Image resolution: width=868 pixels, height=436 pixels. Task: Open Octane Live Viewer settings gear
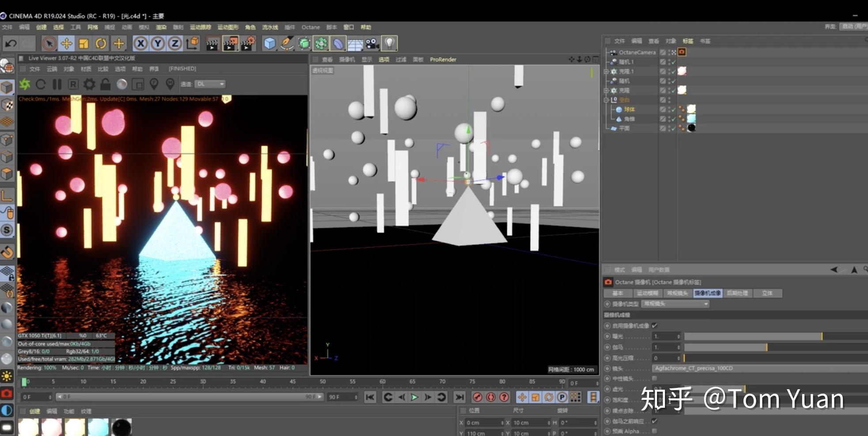(89, 84)
